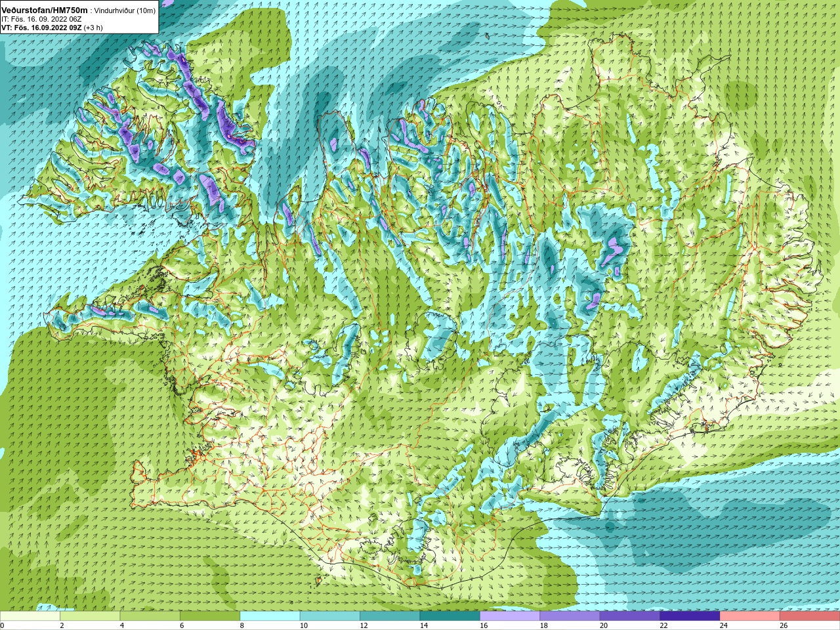The height and width of the screenshot is (630, 840).
Task: Select the dark teal swatch between 14 and 16
Action: pyautogui.click(x=450, y=616)
